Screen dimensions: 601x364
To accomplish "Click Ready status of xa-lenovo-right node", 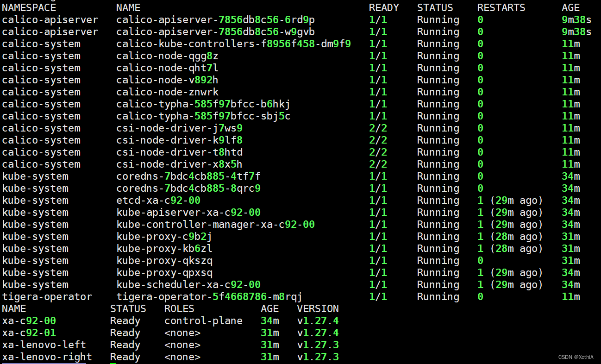I will [x=125, y=357].
